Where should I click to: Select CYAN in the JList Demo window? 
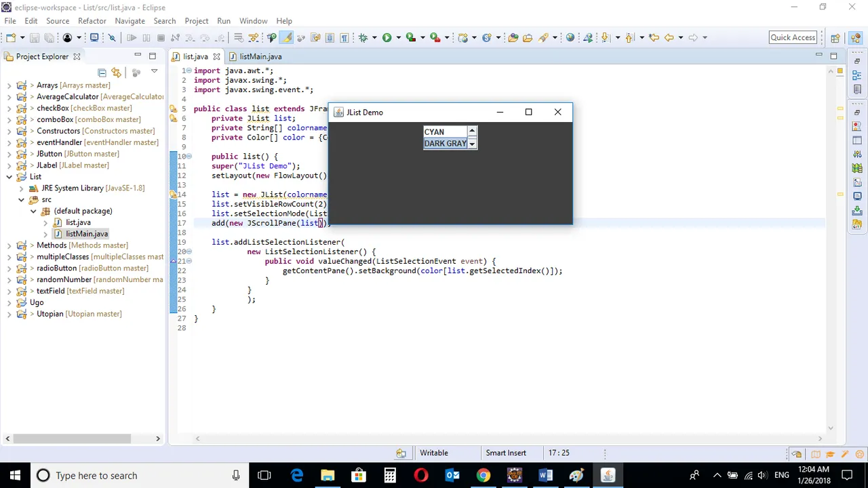pos(445,132)
